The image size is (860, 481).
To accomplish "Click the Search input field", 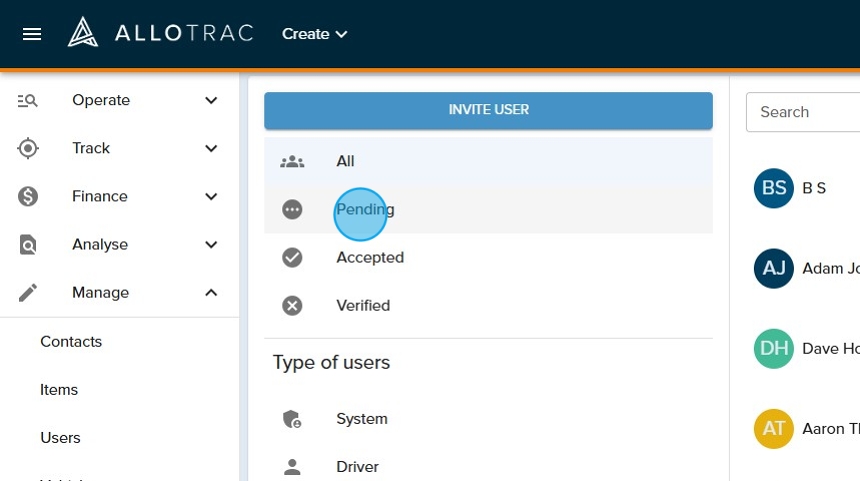I will (x=805, y=112).
